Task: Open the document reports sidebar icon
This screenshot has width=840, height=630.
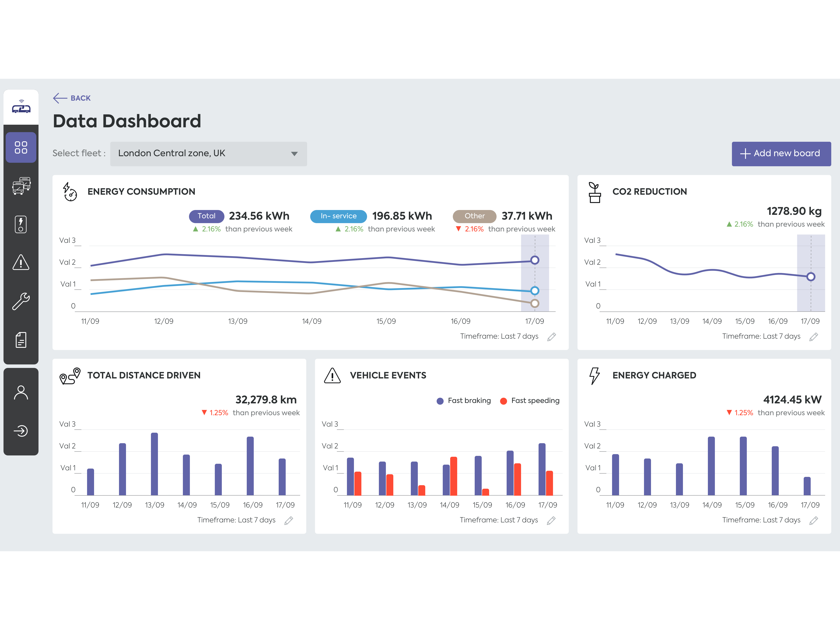Action: point(21,340)
